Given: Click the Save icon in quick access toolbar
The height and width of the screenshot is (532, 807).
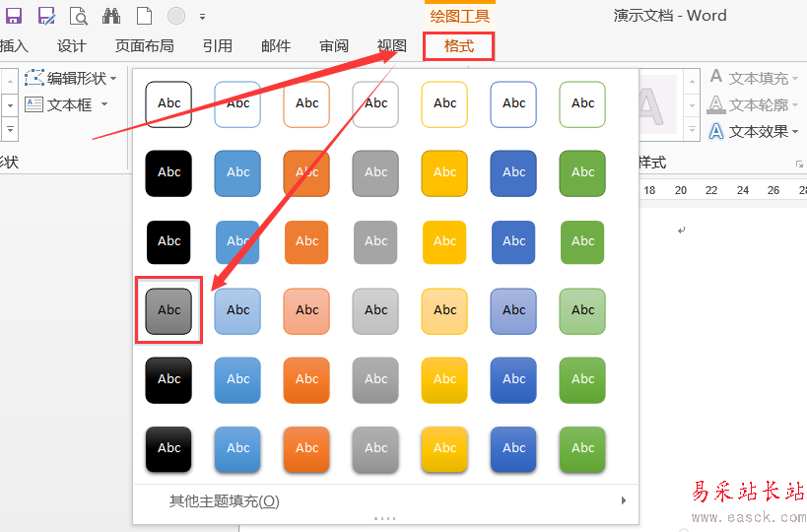Looking at the screenshot, I should coord(14,16).
